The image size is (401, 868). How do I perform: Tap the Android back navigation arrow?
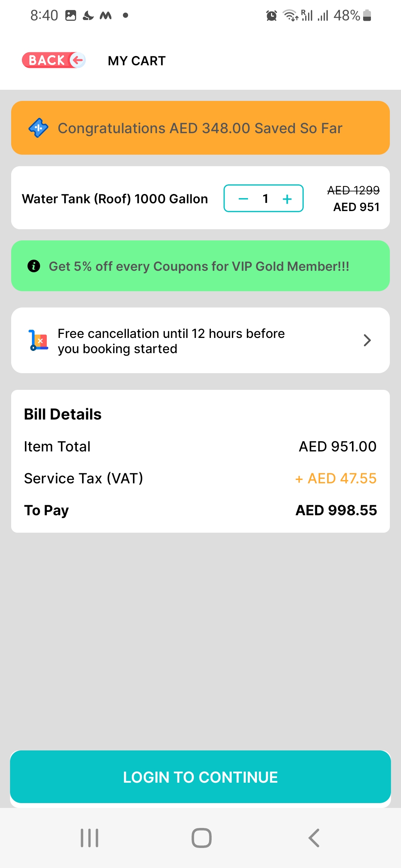(x=314, y=838)
